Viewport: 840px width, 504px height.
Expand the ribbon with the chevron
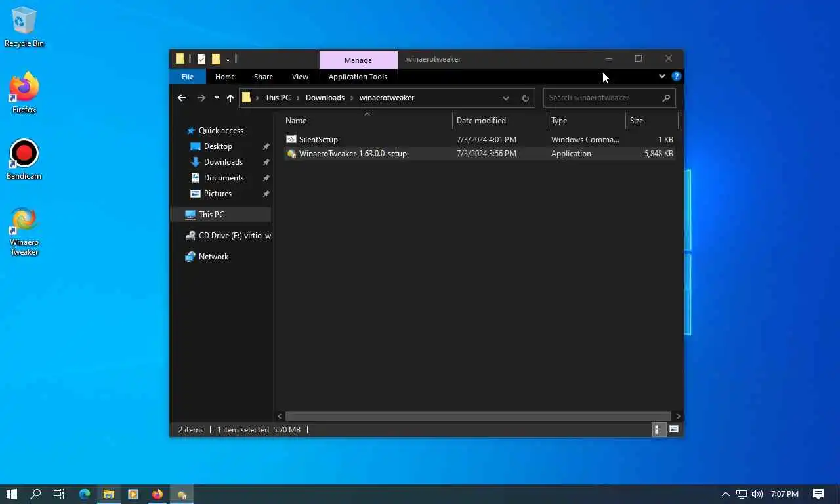pyautogui.click(x=661, y=76)
